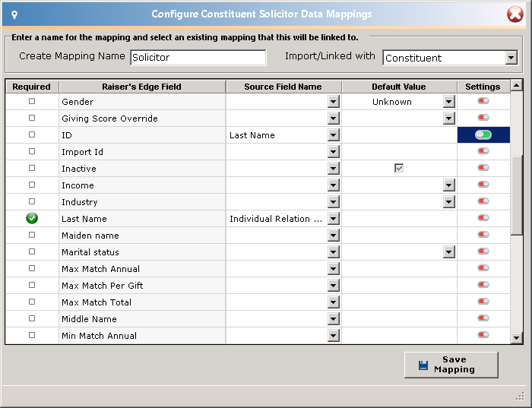The image size is (532, 408).
Task: Open Source Field dropdown for Gender
Action: tap(334, 101)
